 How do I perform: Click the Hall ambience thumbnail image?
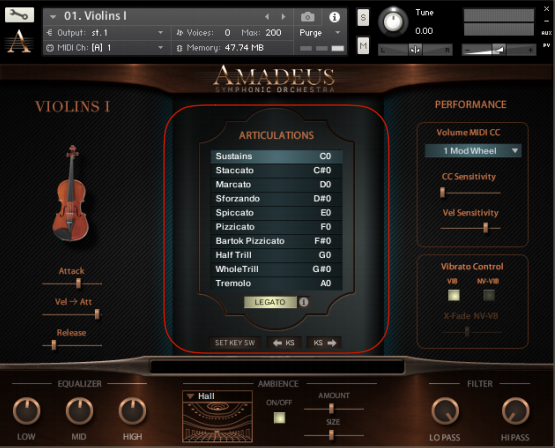point(217,421)
